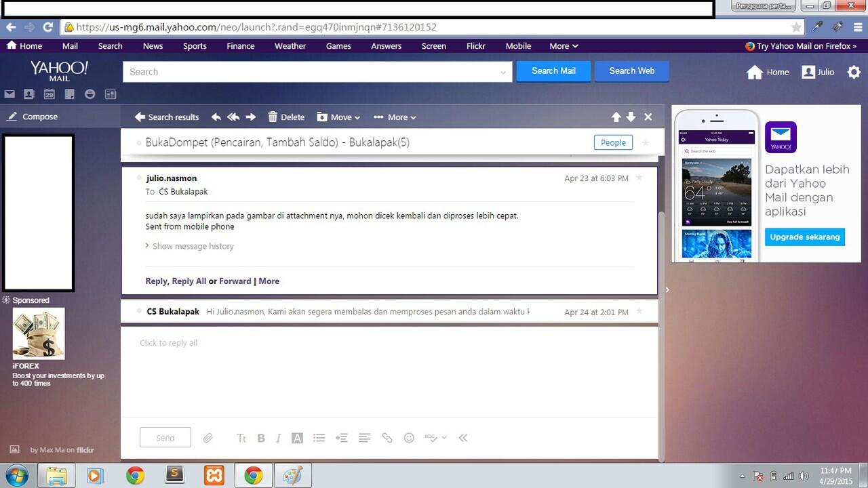868x488 pixels.
Task: Collapse the right ad panel with the arrow
Action: (x=667, y=289)
